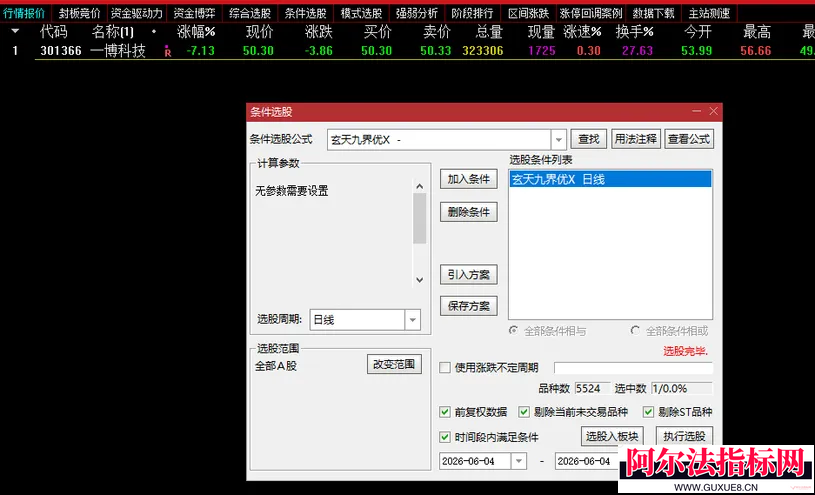Open the 资金驱动力 tab
The image size is (815, 495).
pos(137,13)
